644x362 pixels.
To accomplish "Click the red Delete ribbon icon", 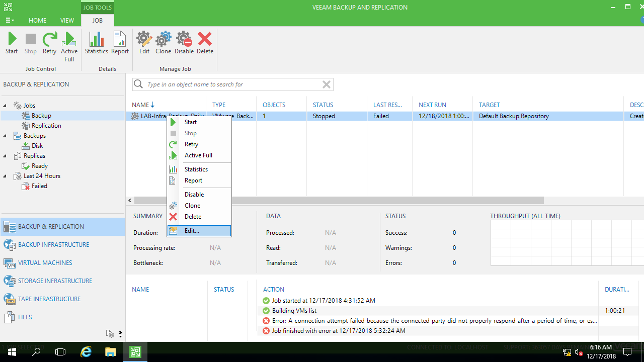I will tap(205, 44).
